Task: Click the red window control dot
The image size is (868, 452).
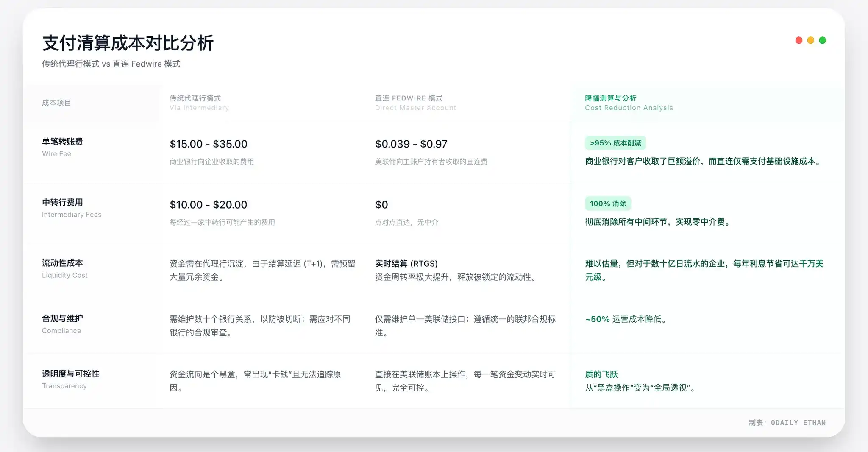Action: click(x=798, y=40)
